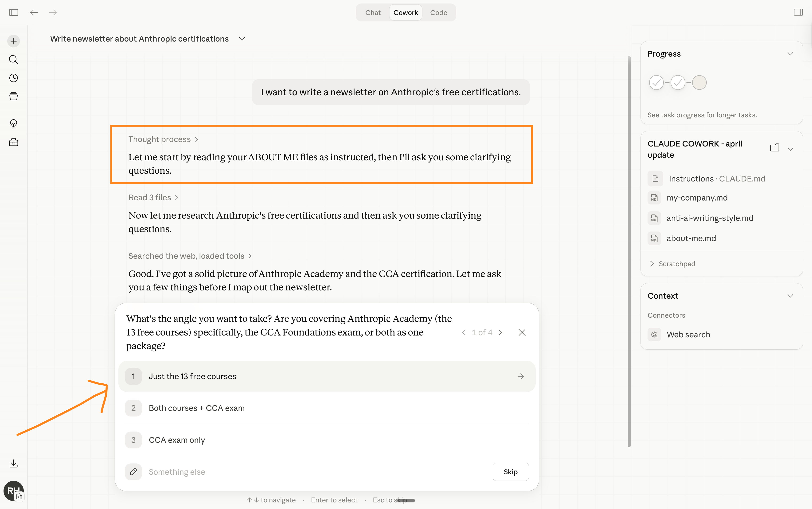Toggle the left sidebar panel icon
The width and height of the screenshot is (812, 509).
tap(13, 12)
